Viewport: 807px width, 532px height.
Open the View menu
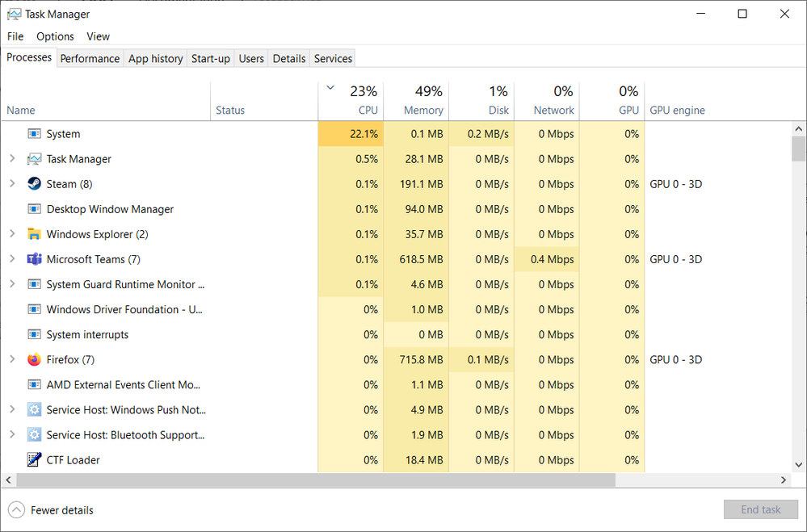[98, 36]
